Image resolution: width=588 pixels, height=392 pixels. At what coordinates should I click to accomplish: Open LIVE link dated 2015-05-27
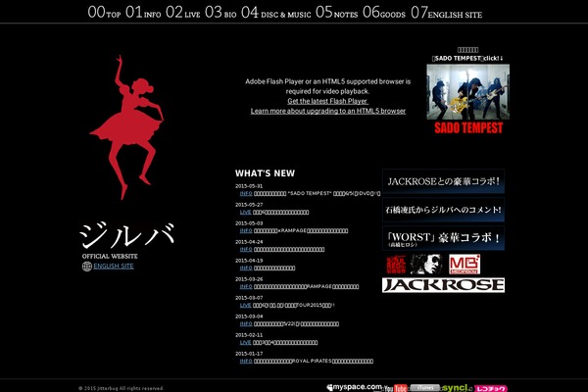(x=246, y=212)
